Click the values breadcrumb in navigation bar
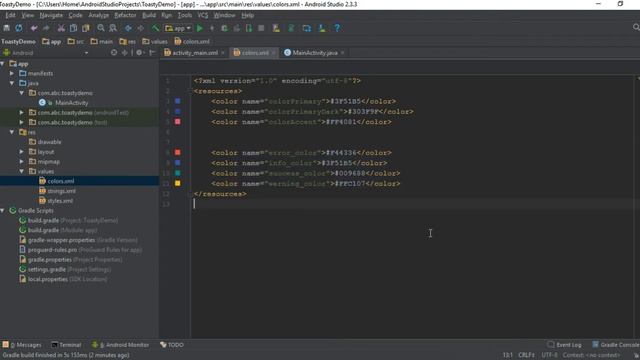This screenshot has height=360, width=640. coord(155,41)
